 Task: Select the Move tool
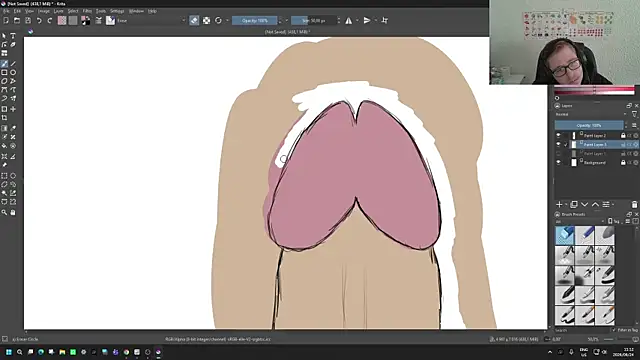coord(13,109)
